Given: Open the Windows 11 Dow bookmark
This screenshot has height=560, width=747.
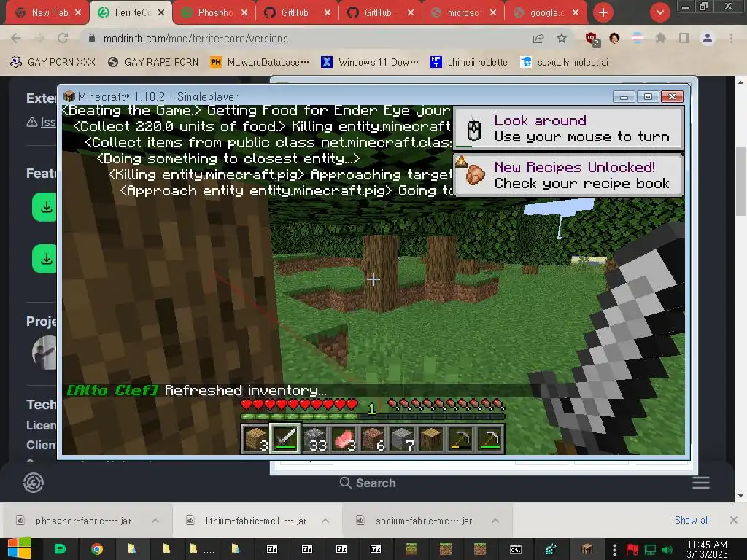Looking at the screenshot, I should (370, 62).
